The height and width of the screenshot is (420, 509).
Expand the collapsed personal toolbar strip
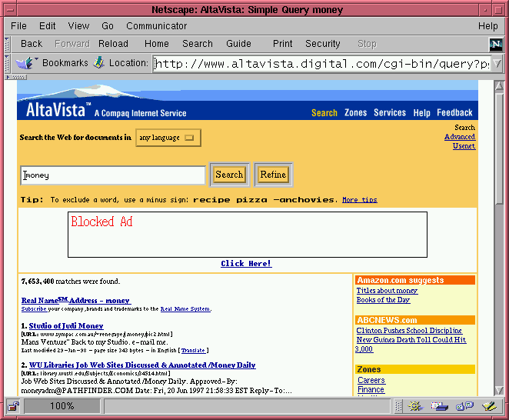(x=16, y=77)
